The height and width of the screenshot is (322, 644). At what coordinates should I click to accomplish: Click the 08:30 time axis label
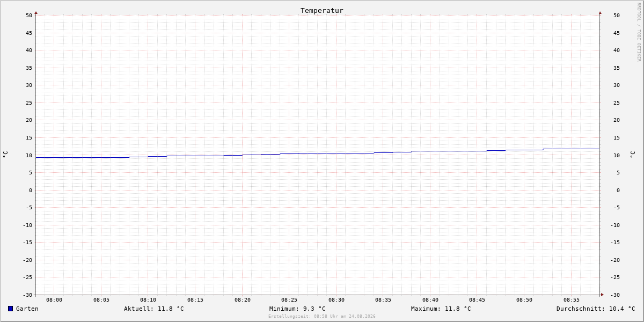pyautogui.click(x=336, y=300)
